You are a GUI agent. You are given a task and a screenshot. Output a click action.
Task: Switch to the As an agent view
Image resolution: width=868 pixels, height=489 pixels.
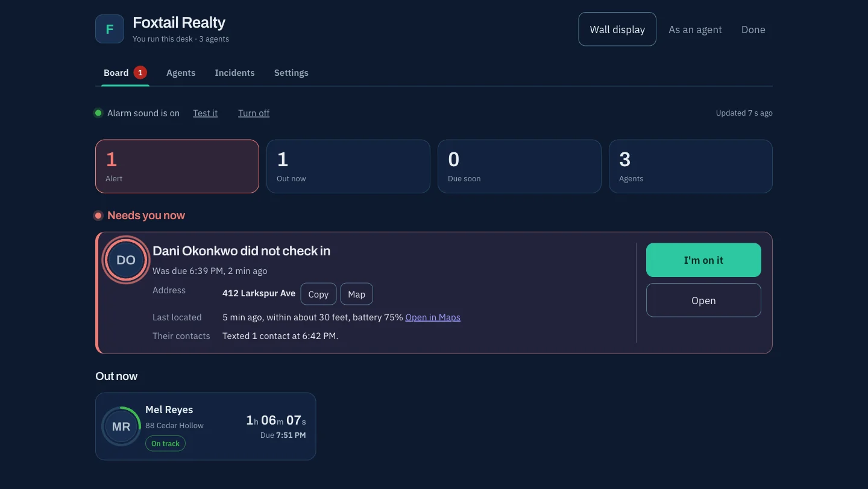[695, 30]
